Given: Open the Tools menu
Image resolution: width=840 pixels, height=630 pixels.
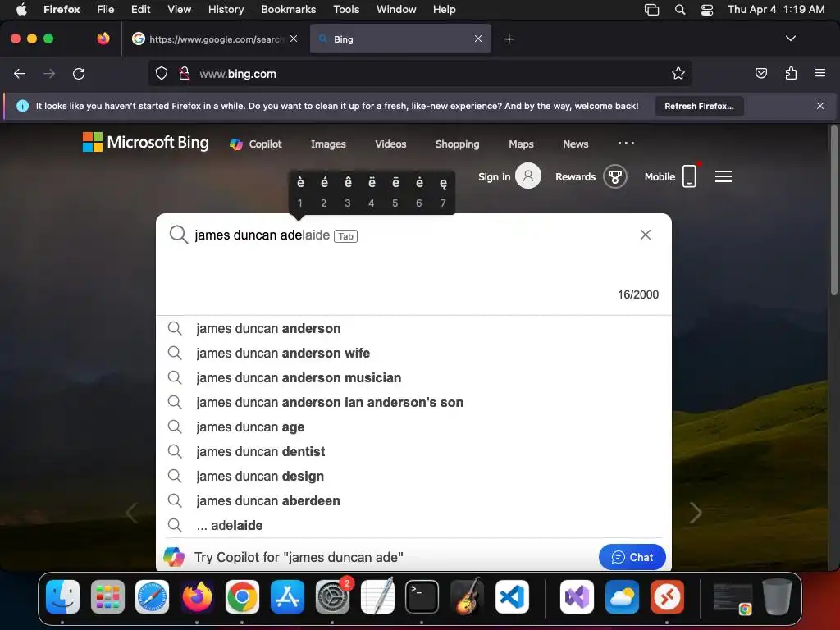Looking at the screenshot, I should tap(346, 9).
